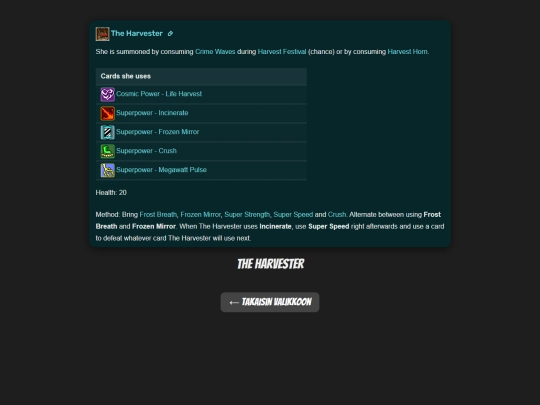540x405 pixels.
Task: Click The Harvester portrait icon
Action: (x=102, y=34)
